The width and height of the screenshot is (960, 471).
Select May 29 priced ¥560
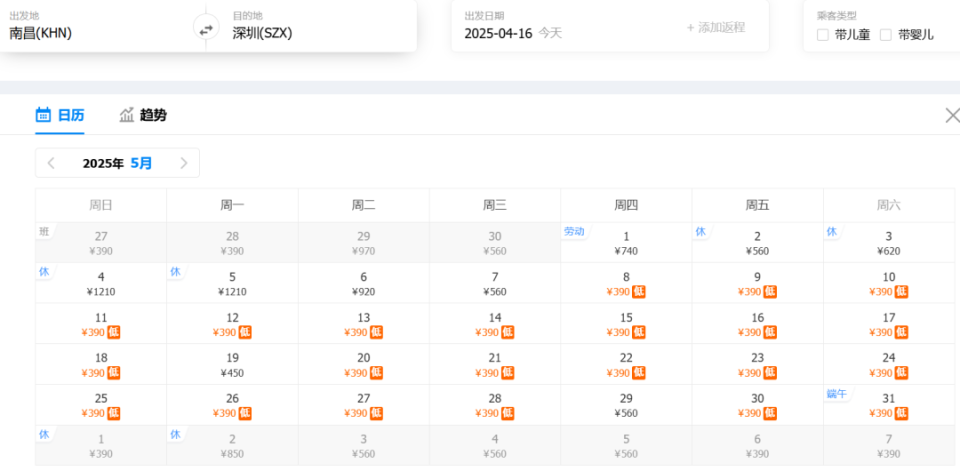tap(626, 405)
